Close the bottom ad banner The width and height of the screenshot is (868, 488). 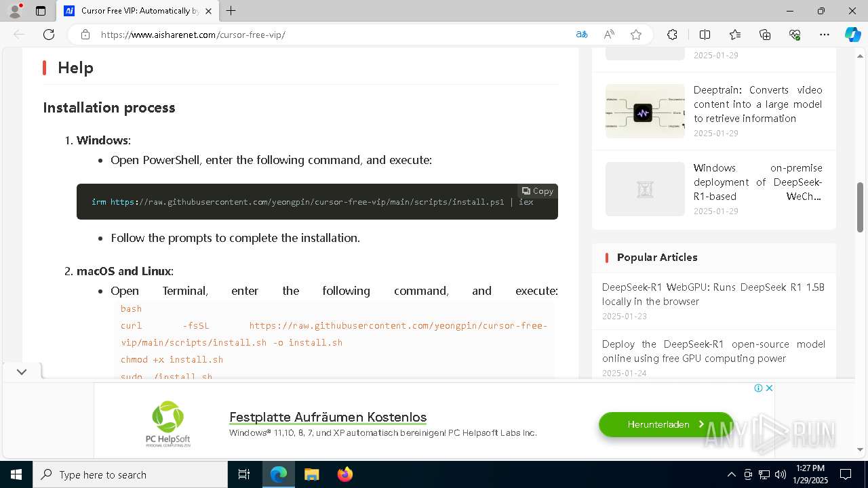coord(769,388)
